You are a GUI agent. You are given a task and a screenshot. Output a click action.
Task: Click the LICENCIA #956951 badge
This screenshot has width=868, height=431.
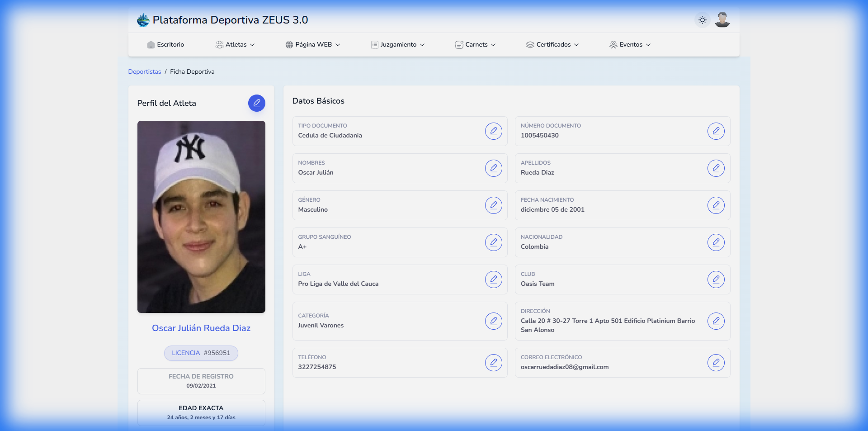pyautogui.click(x=201, y=353)
